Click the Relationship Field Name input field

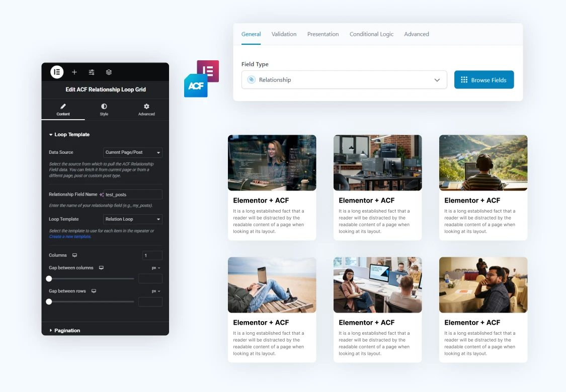[x=133, y=194]
